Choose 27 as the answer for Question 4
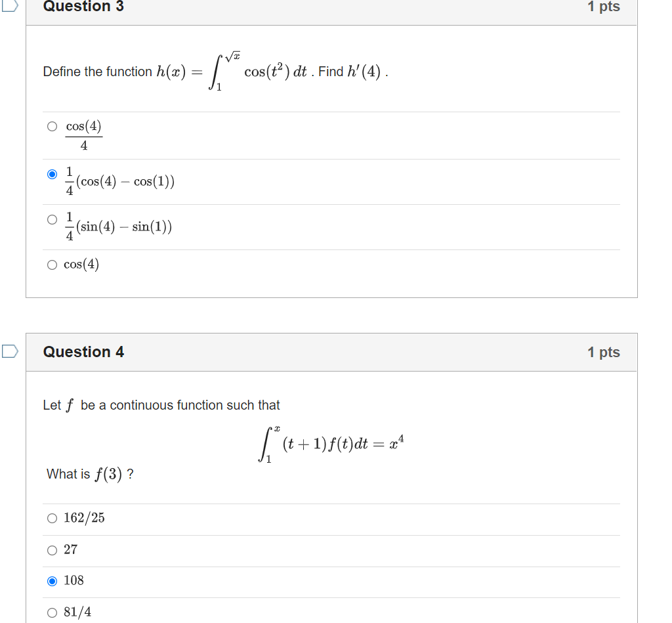This screenshot has height=623, width=672. 52,550
